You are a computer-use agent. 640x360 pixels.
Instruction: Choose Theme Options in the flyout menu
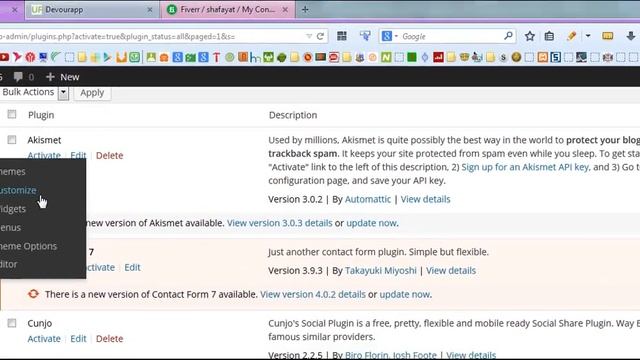[29, 246]
